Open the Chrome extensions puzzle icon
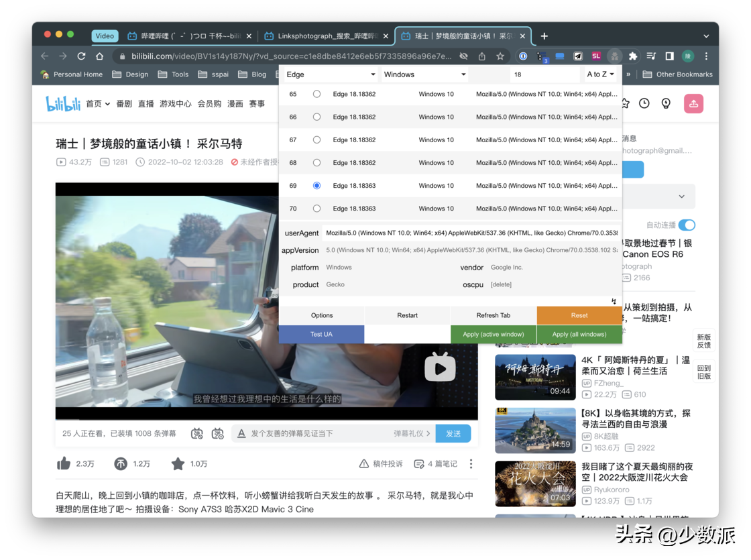 coord(632,56)
